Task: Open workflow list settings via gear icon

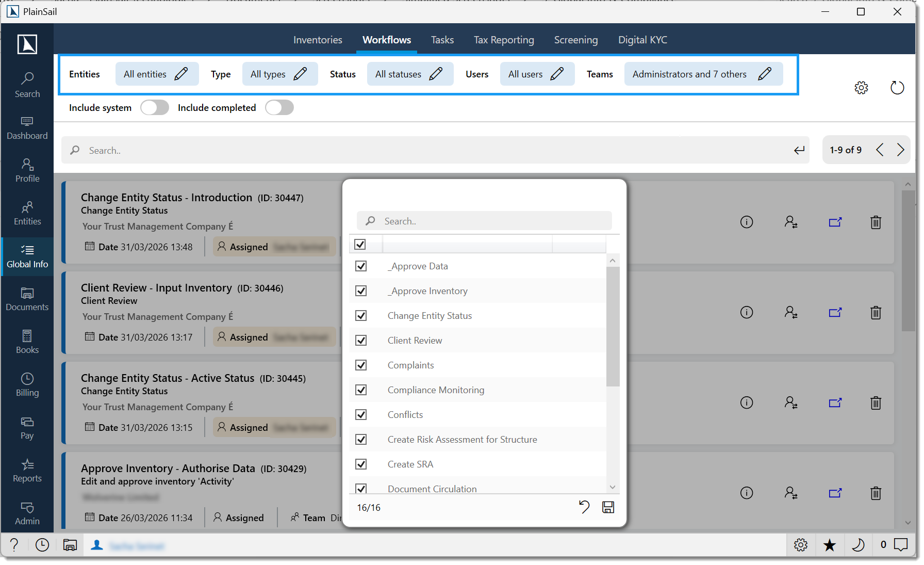Action: (861, 88)
